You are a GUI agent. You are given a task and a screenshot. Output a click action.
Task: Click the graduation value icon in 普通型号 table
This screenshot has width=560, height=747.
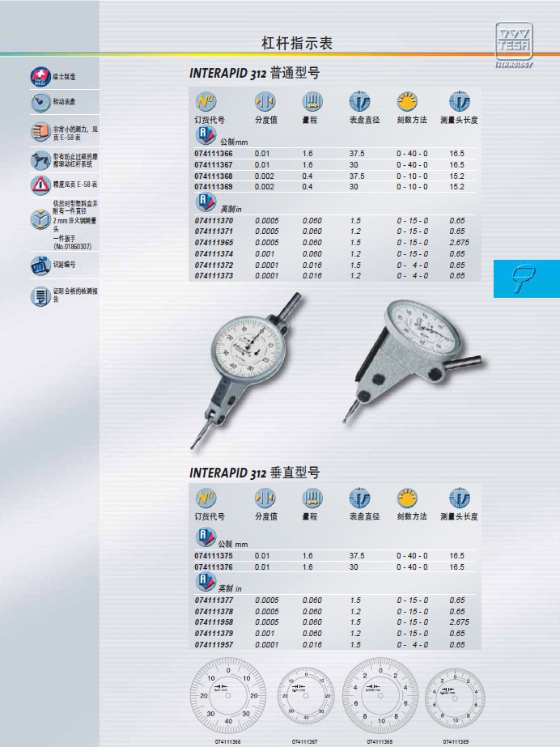(265, 101)
